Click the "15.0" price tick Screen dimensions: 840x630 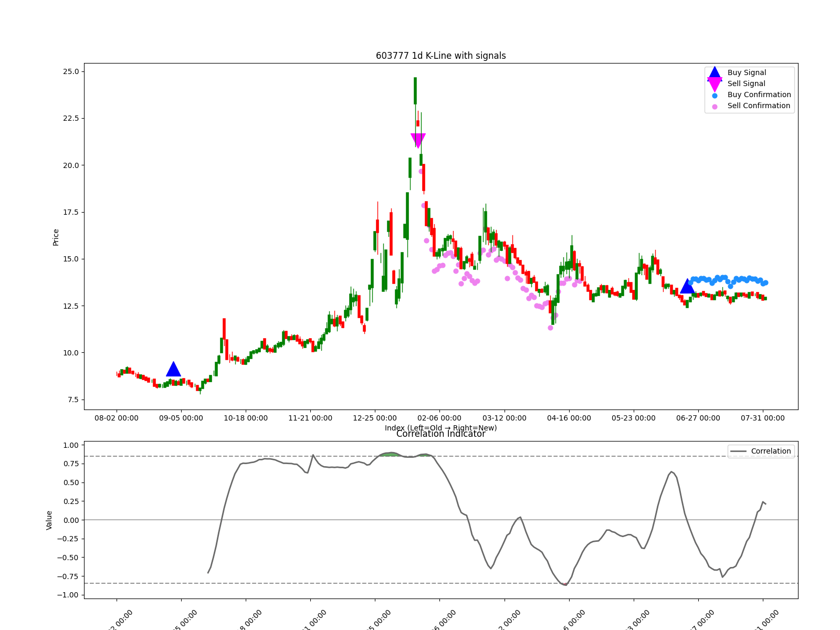71,259
